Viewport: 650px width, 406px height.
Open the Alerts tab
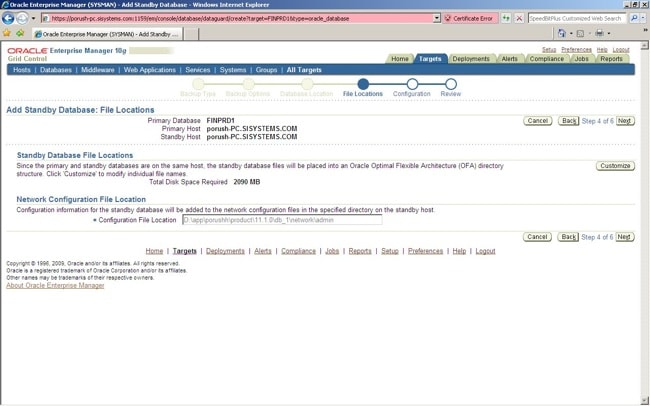(509, 59)
